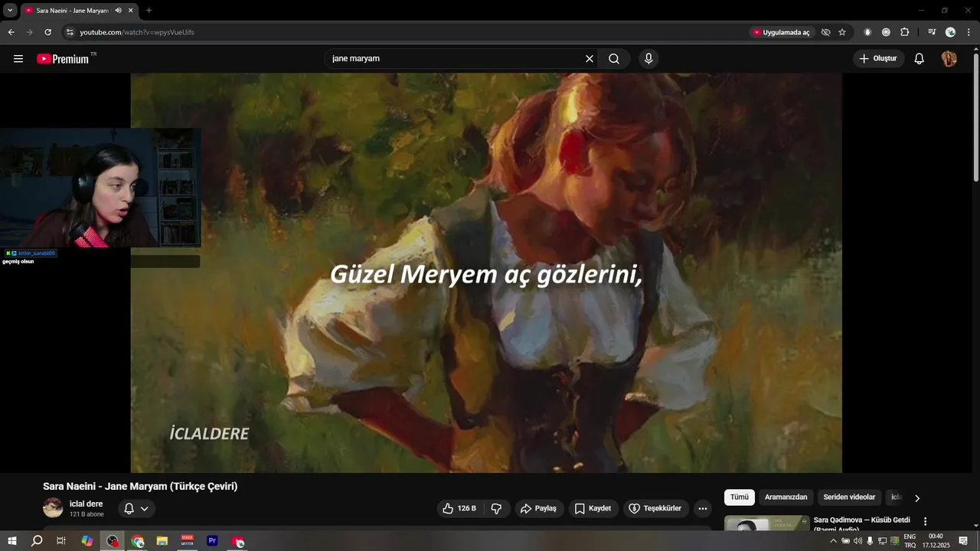The width and height of the screenshot is (980, 551).
Task: Open Windows Action Center notifications
Action: (x=963, y=541)
